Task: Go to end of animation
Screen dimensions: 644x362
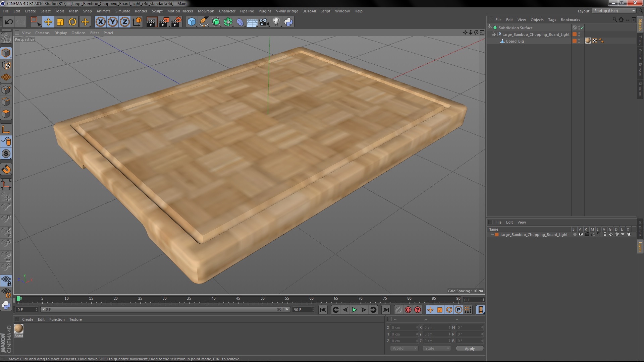Action: [x=386, y=310]
